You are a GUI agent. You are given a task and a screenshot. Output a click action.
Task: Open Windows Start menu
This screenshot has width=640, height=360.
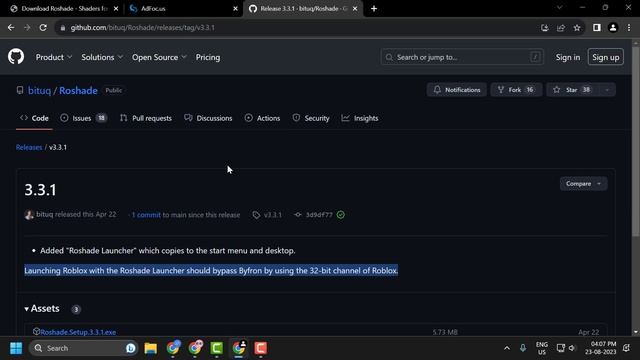point(16,348)
